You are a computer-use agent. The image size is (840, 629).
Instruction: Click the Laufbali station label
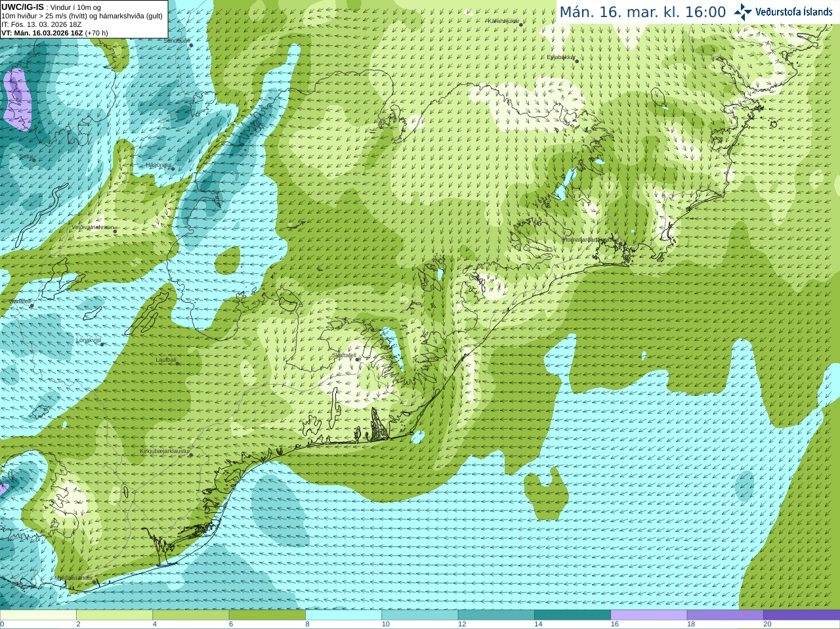point(166,360)
